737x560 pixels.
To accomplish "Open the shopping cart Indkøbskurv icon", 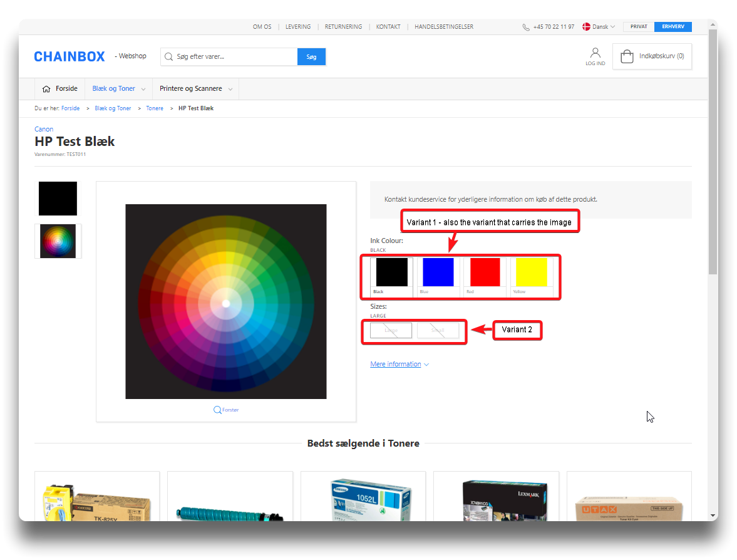I will (x=627, y=56).
